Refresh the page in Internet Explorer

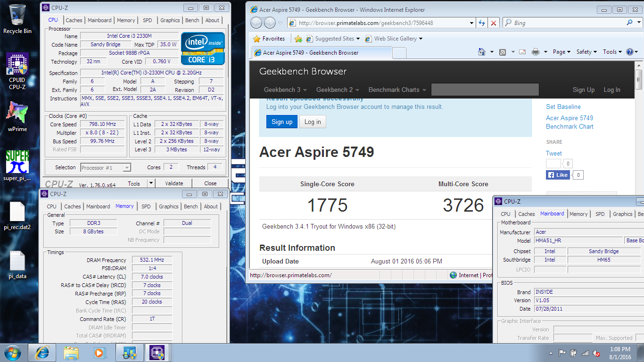click(482, 23)
